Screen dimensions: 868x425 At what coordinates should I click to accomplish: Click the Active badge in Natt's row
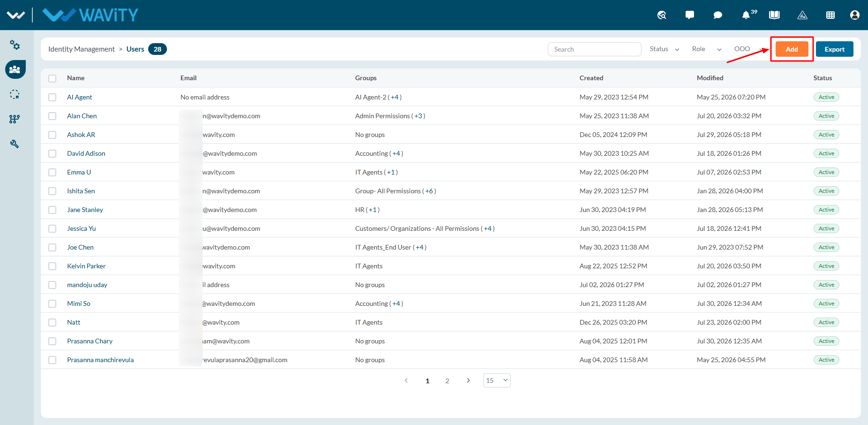click(x=826, y=322)
